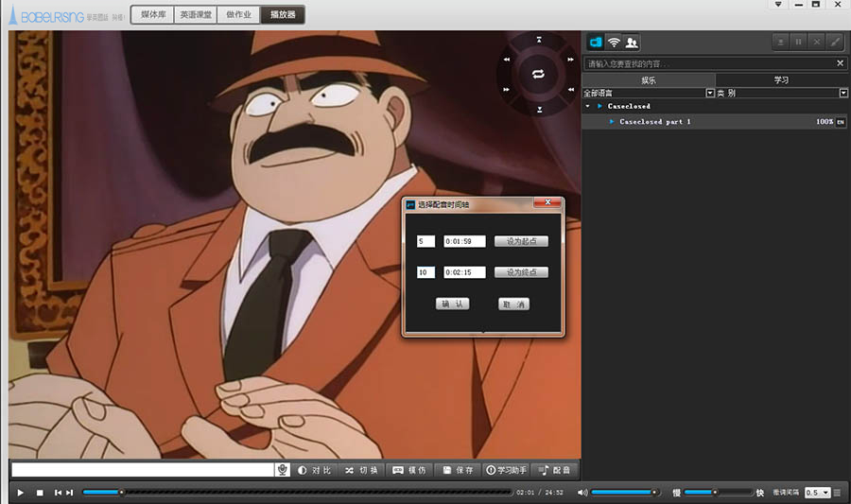This screenshot has height=504, width=851.
Task: Click the blue play icon beside Caseclosed
Action: pyautogui.click(x=599, y=106)
